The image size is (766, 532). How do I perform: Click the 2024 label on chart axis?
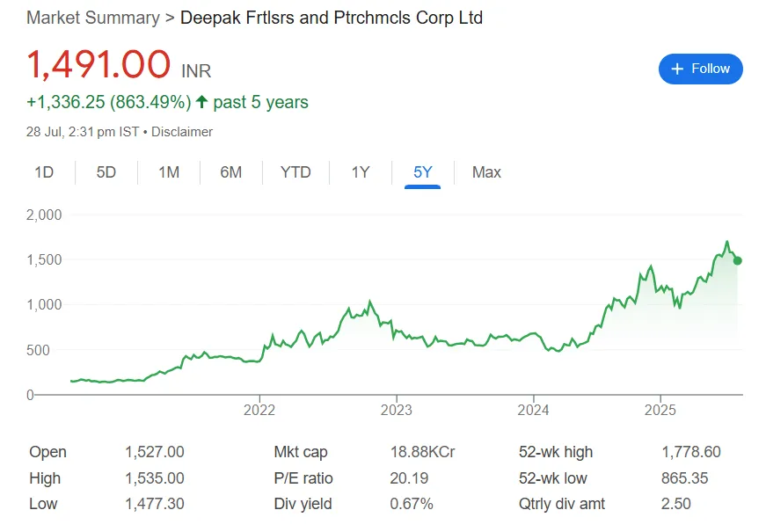[534, 410]
